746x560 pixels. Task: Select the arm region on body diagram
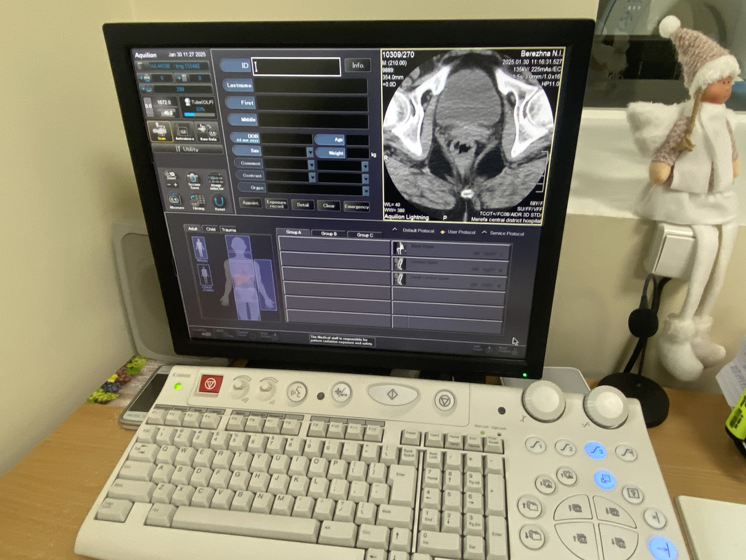(x=265, y=285)
